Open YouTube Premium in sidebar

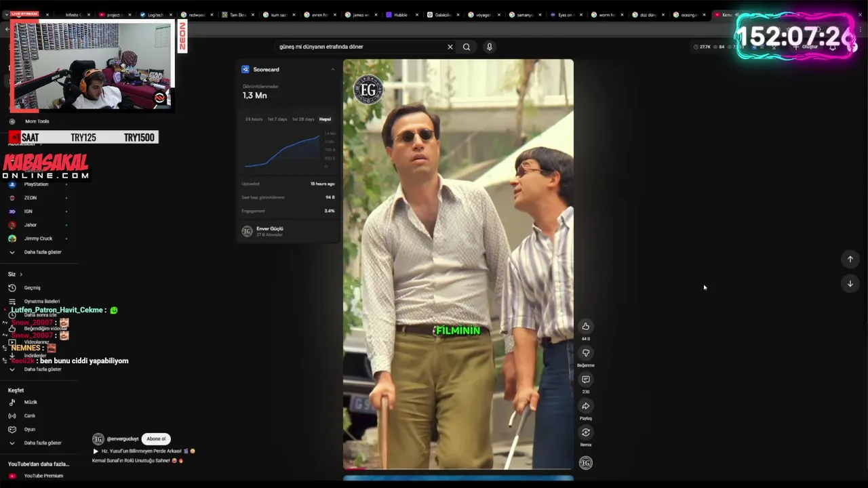click(x=43, y=476)
